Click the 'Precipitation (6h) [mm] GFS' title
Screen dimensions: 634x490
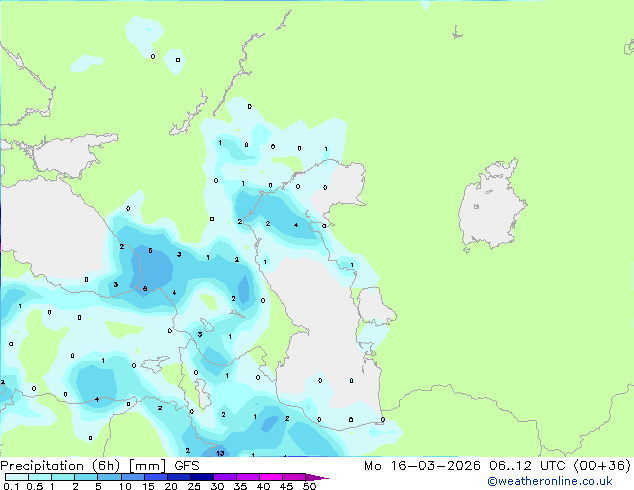tap(100, 466)
